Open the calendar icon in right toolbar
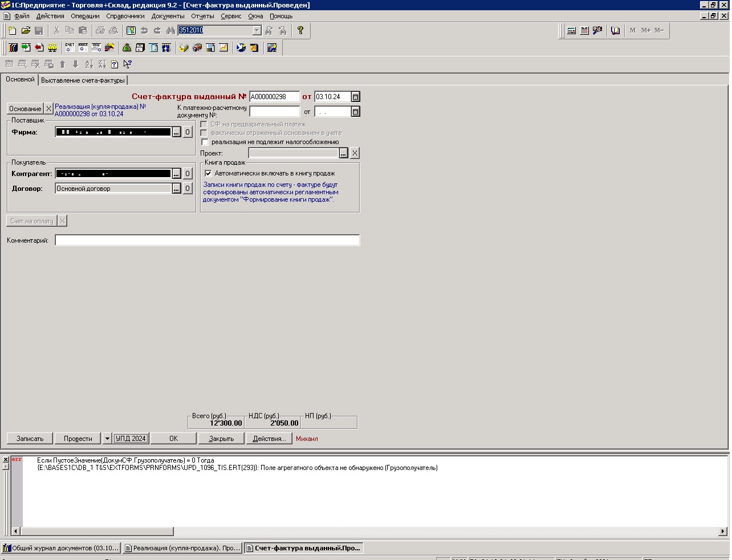 coord(584,30)
